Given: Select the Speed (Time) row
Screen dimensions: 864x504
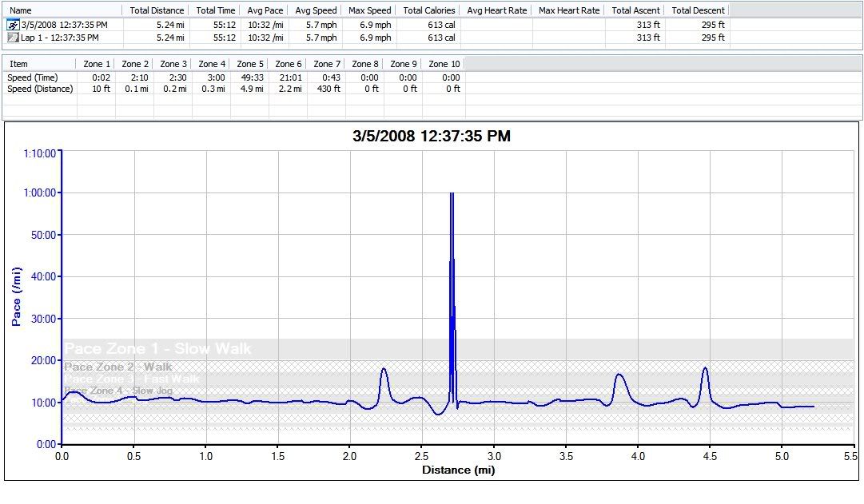Looking at the screenshot, I should click(32, 77).
